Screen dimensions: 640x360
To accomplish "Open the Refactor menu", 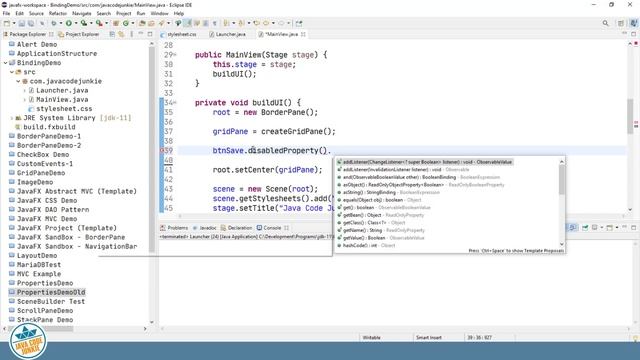I will [x=58, y=13].
